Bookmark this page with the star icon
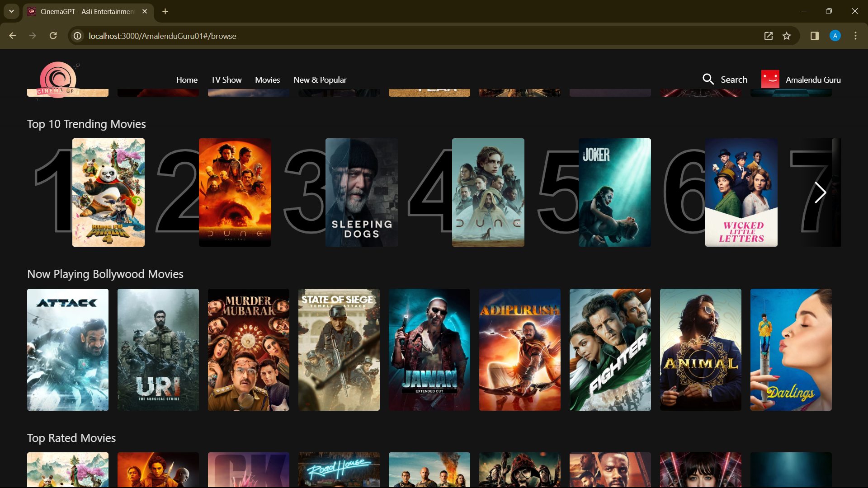The width and height of the screenshot is (868, 488). [787, 36]
